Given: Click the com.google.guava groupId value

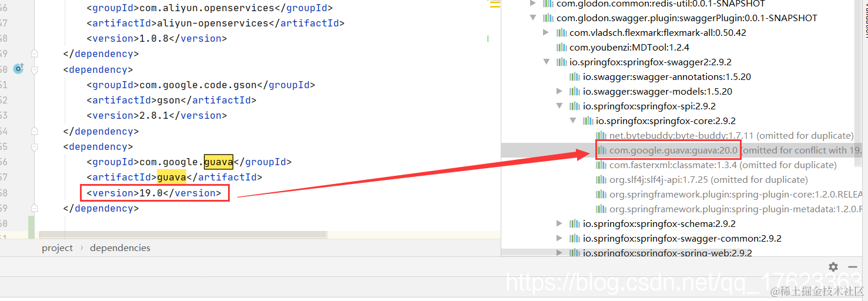Looking at the screenshot, I should click(186, 162).
